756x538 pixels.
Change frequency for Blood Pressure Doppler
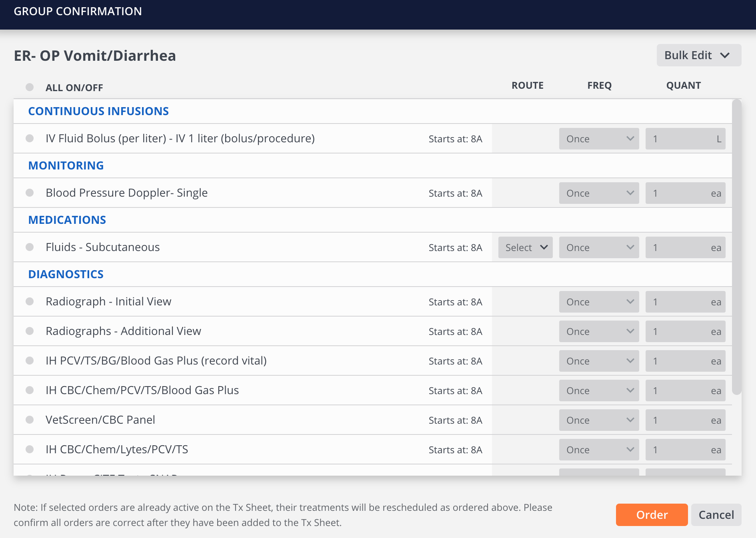[599, 193]
